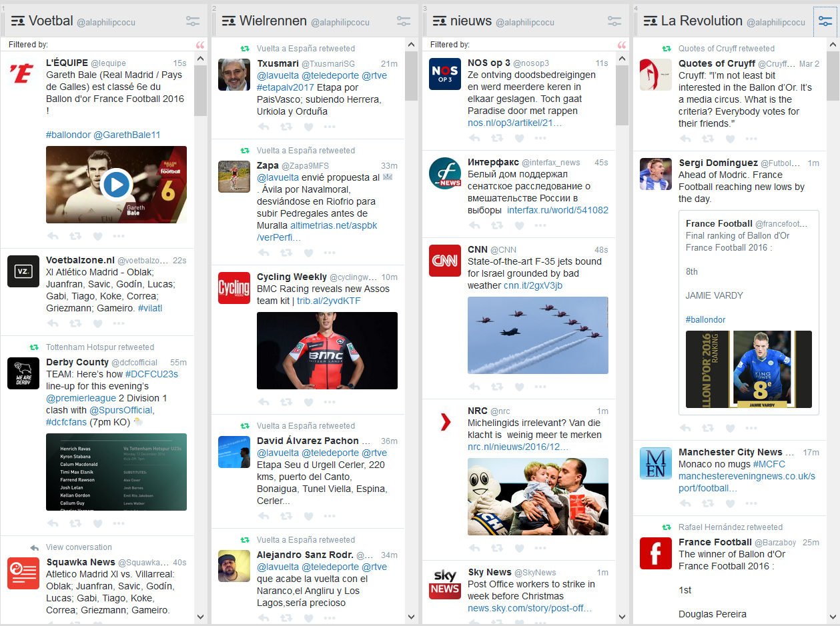Image resolution: width=840 pixels, height=626 pixels.
Task: Reply to Cycling Weekly tweet
Action: point(264,402)
